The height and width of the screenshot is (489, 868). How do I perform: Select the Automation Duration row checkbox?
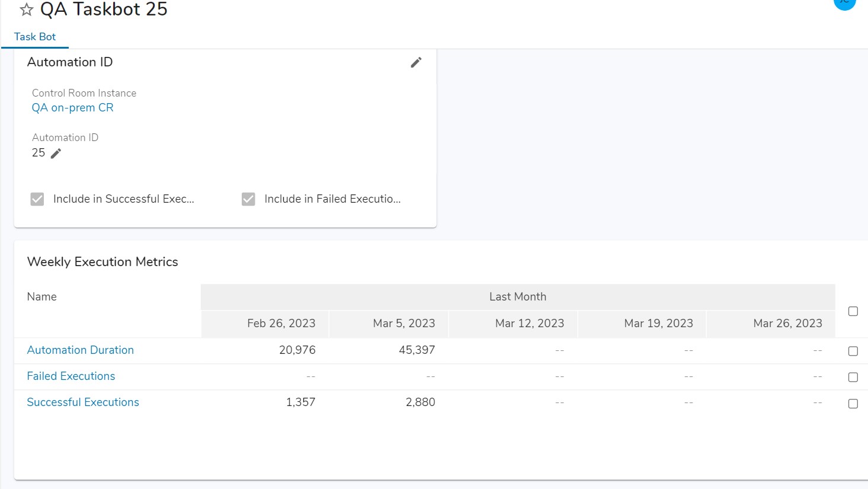[x=853, y=351]
